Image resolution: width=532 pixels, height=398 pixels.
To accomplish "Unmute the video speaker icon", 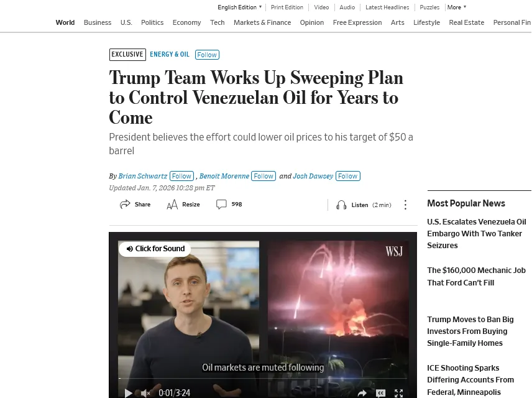I will (x=145, y=393).
